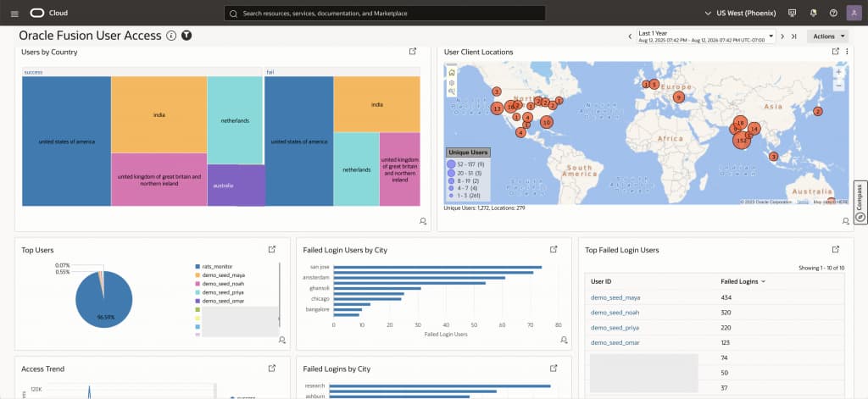868x399 pixels.
Task: Click the map layers icon below home
Action: click(x=452, y=82)
